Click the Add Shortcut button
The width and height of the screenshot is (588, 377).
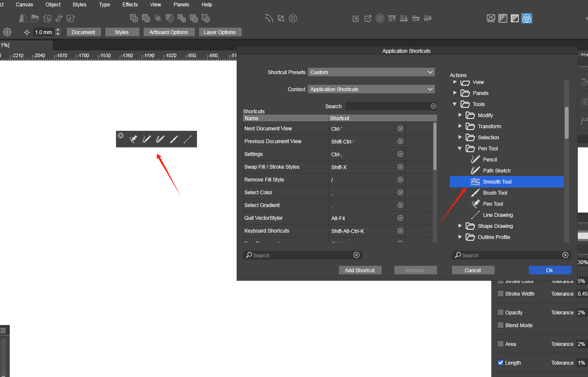pos(360,270)
